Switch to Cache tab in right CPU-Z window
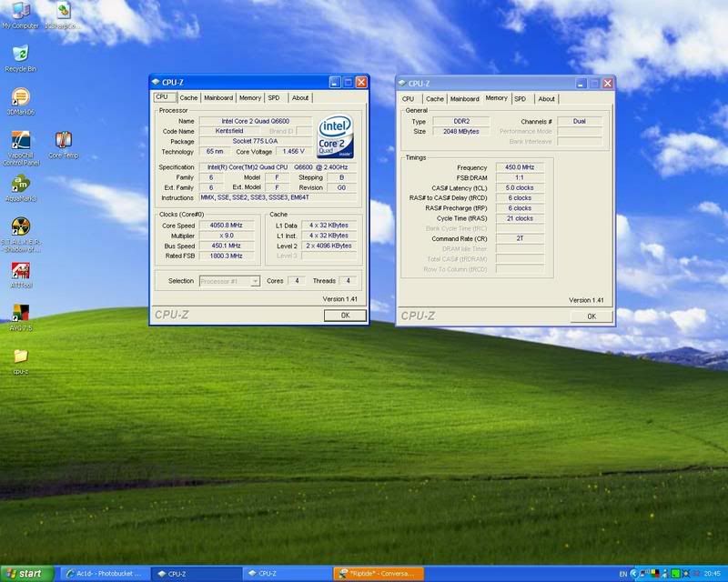Viewport: 728px width, 582px height. tap(435, 99)
